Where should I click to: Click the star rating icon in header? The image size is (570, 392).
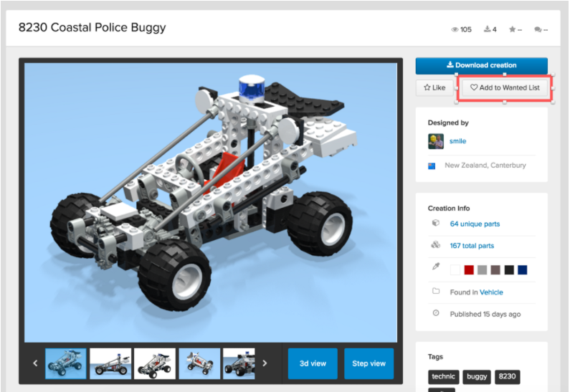pyautogui.click(x=512, y=29)
